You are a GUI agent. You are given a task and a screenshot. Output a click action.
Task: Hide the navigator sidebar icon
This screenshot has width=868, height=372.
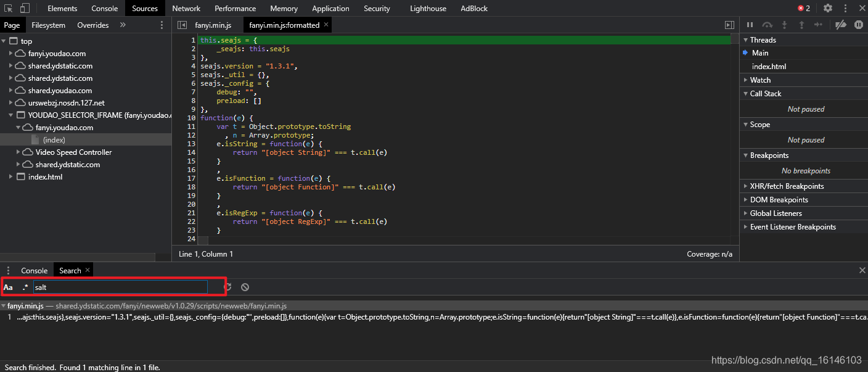click(182, 25)
